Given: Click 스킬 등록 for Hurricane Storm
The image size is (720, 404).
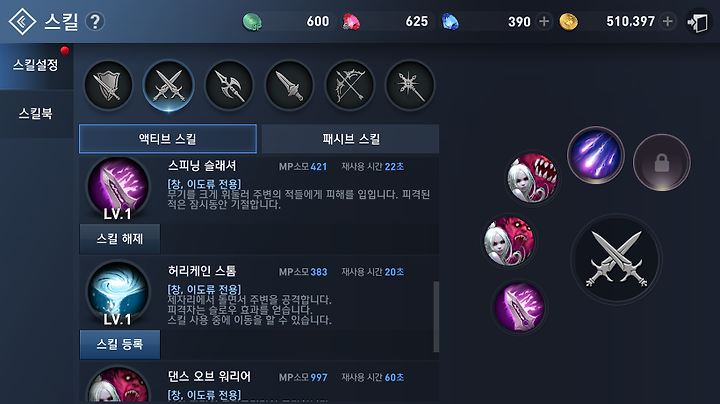Looking at the screenshot, I should pyautogui.click(x=120, y=344).
